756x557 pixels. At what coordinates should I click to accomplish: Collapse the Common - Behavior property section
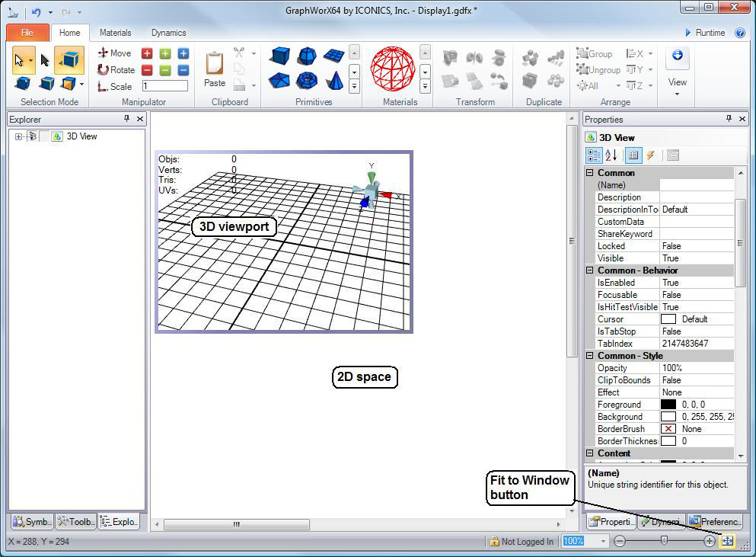589,270
